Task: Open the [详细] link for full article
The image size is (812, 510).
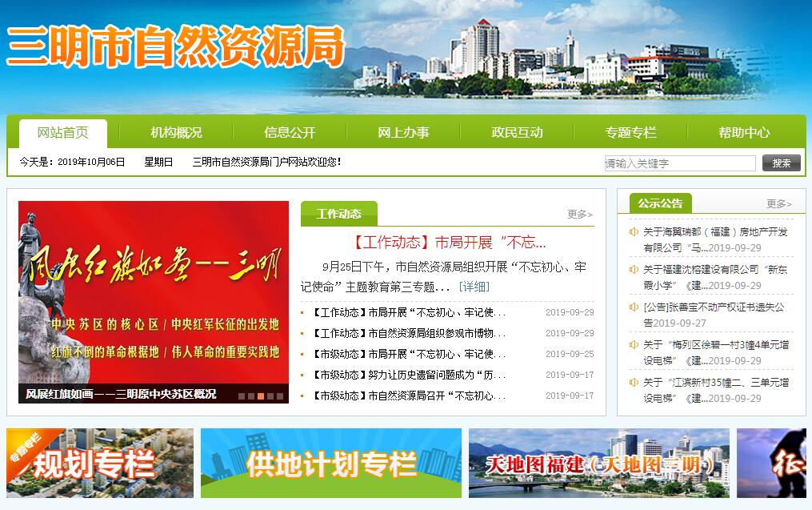Action: coord(474,287)
